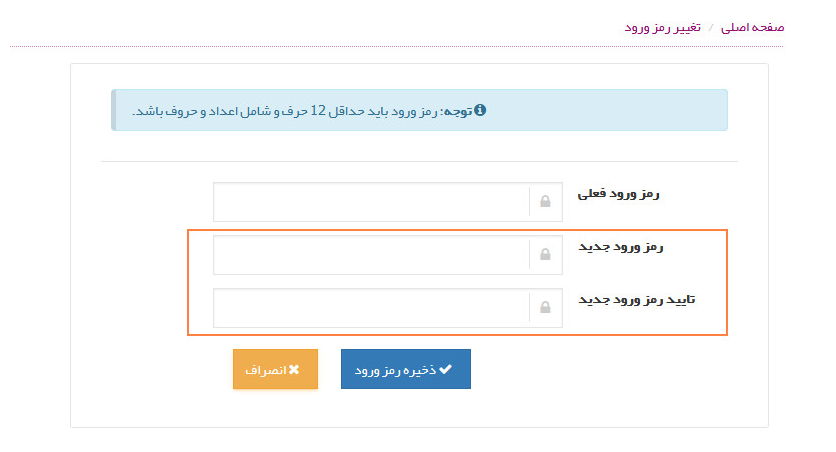Image resolution: width=836 pixels, height=452 pixels.
Task: Click the new password label (رمز ورود جدید)
Action: point(621,246)
